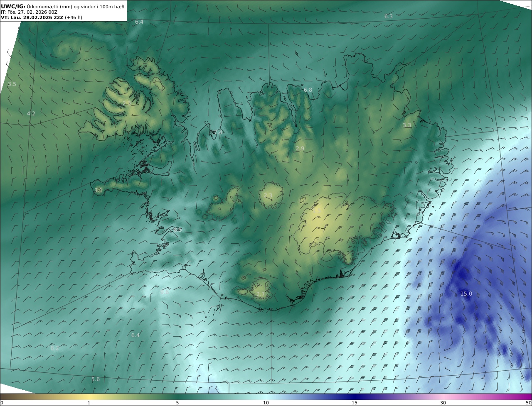Click the 9.6 value label
Image resolution: width=532 pixels, height=406 pixels.
[165, 292]
